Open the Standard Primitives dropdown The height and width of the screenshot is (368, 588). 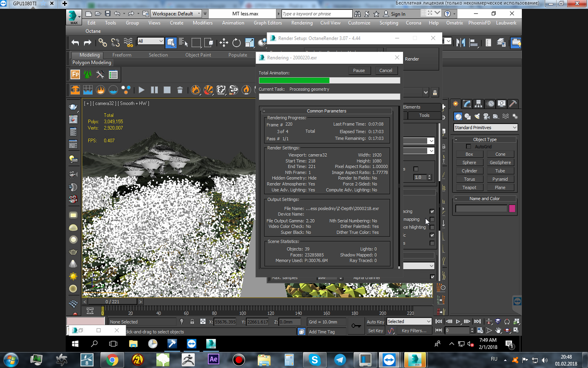point(486,128)
